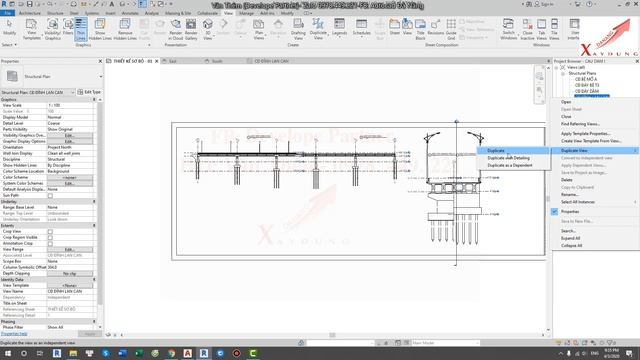Click the drawing area horizontal scrollbar

click(x=332, y=335)
